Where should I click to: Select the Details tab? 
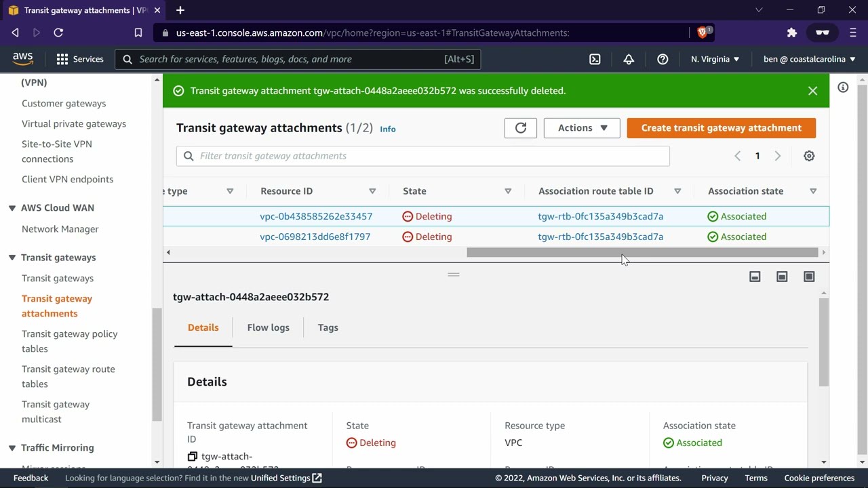(x=203, y=327)
